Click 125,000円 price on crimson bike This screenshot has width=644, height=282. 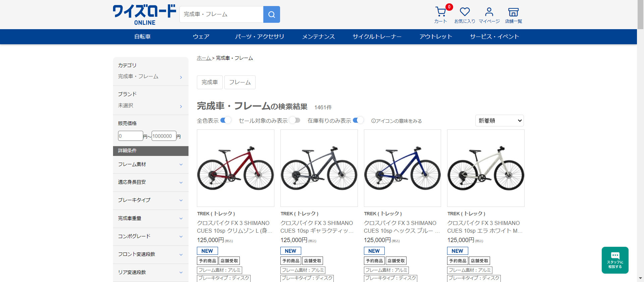(210, 240)
